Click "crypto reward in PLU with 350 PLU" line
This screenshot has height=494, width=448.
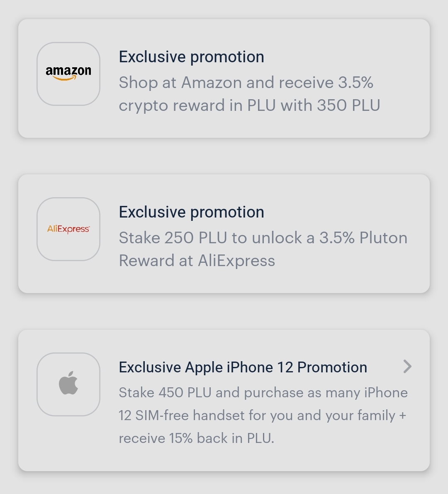[x=249, y=105]
